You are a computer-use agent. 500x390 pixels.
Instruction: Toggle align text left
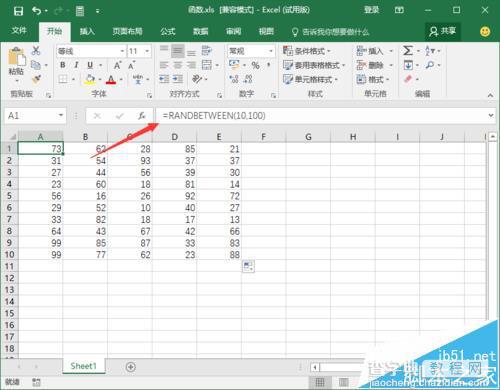tap(164, 65)
